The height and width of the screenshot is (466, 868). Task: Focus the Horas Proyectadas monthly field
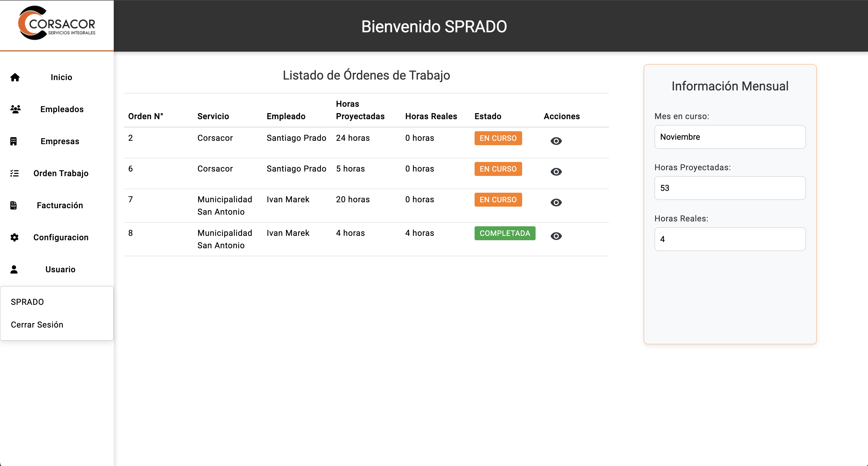pos(729,188)
